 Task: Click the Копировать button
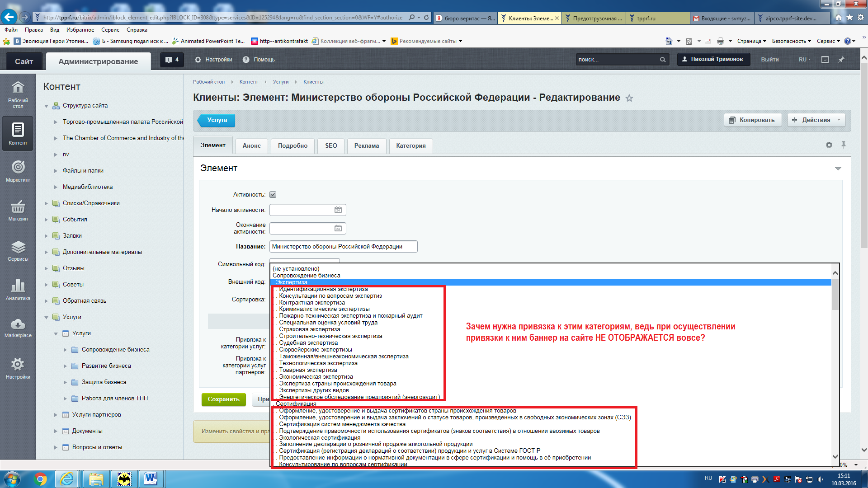[x=753, y=120]
